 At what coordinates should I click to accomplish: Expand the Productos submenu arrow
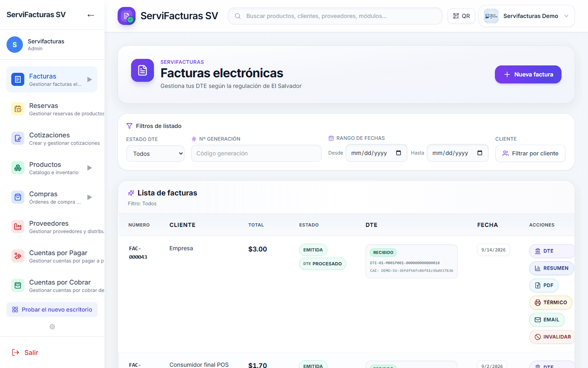coord(89,168)
